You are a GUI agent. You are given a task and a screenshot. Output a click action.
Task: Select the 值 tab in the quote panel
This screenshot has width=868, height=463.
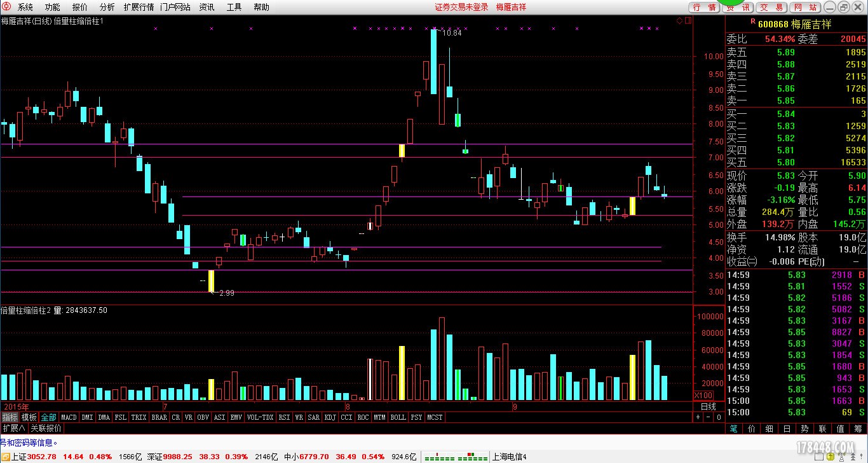pos(841,429)
